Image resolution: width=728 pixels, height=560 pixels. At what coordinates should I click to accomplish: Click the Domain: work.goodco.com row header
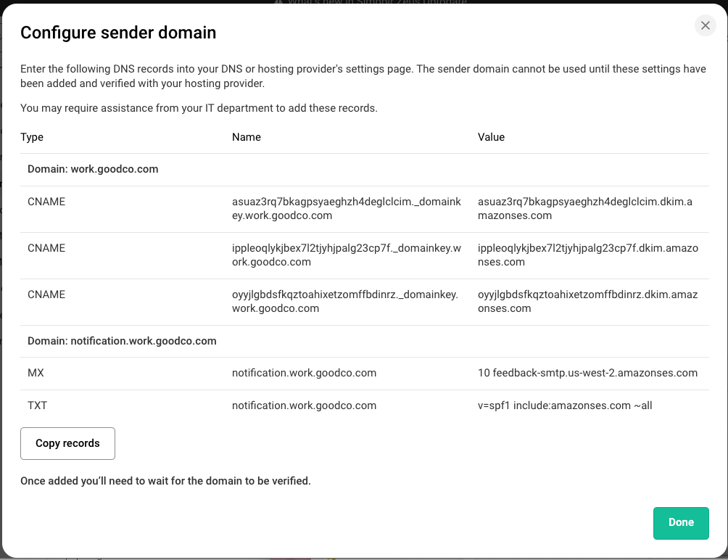pyautogui.click(x=91, y=169)
